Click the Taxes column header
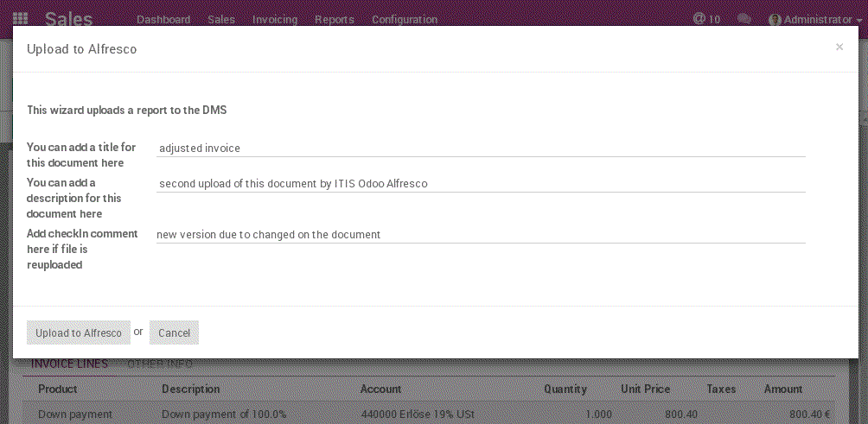The width and height of the screenshot is (868, 424). (x=721, y=389)
